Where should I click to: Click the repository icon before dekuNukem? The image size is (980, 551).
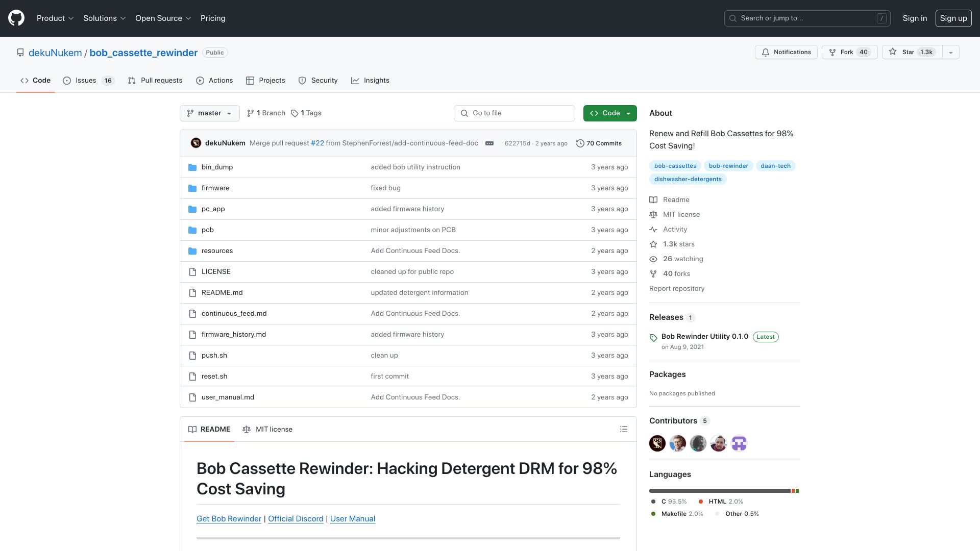coord(20,53)
